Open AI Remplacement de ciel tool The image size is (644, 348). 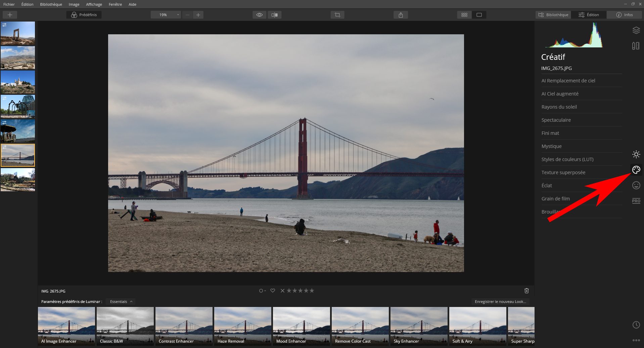(x=568, y=80)
